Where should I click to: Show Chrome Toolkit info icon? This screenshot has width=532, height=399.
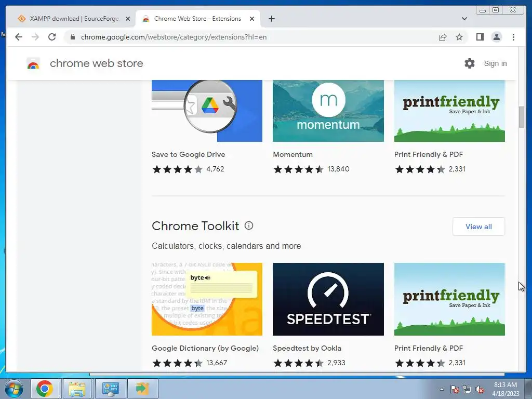(249, 225)
